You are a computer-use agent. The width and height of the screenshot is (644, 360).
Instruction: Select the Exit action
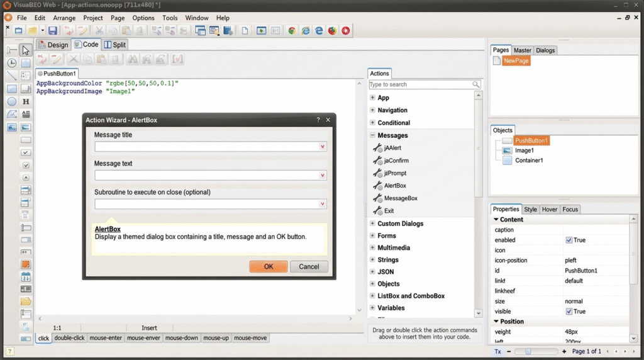click(x=389, y=211)
